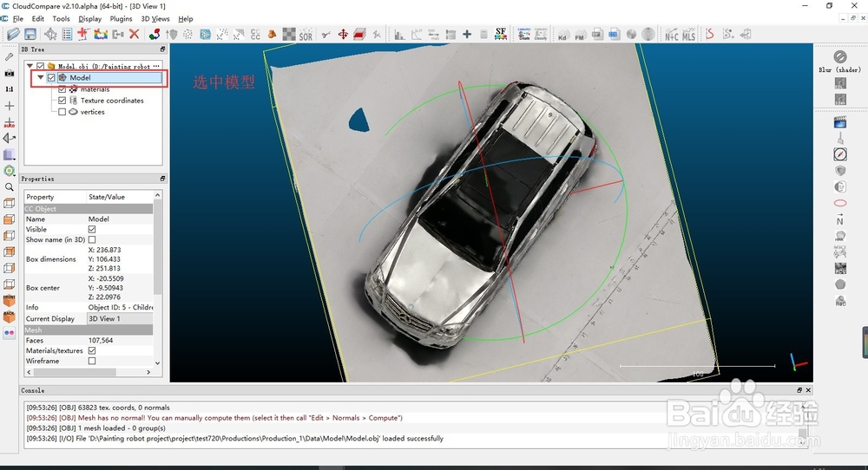Image resolution: width=868 pixels, height=470 pixels.
Task: Enable the Show name (in 3D) checkbox
Action: coord(92,239)
